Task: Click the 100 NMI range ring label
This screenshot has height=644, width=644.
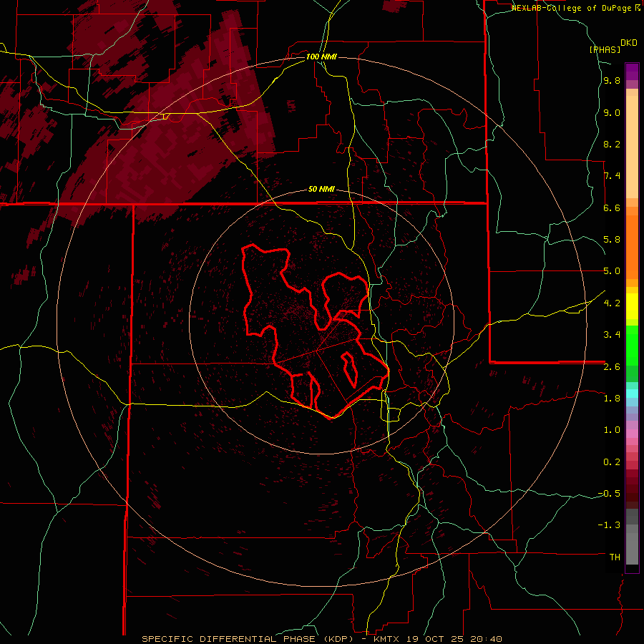Action: point(321,57)
